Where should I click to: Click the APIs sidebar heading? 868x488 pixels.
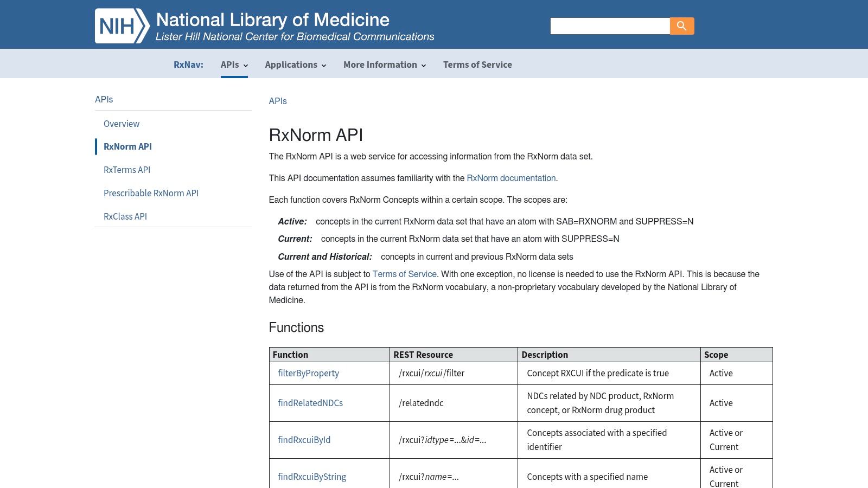pos(104,99)
